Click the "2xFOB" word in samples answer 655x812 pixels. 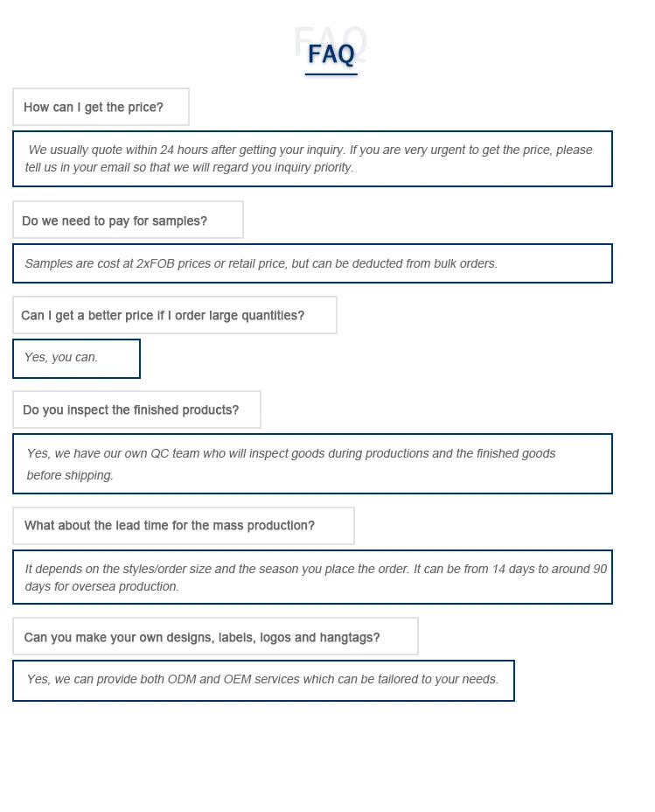pos(155,263)
